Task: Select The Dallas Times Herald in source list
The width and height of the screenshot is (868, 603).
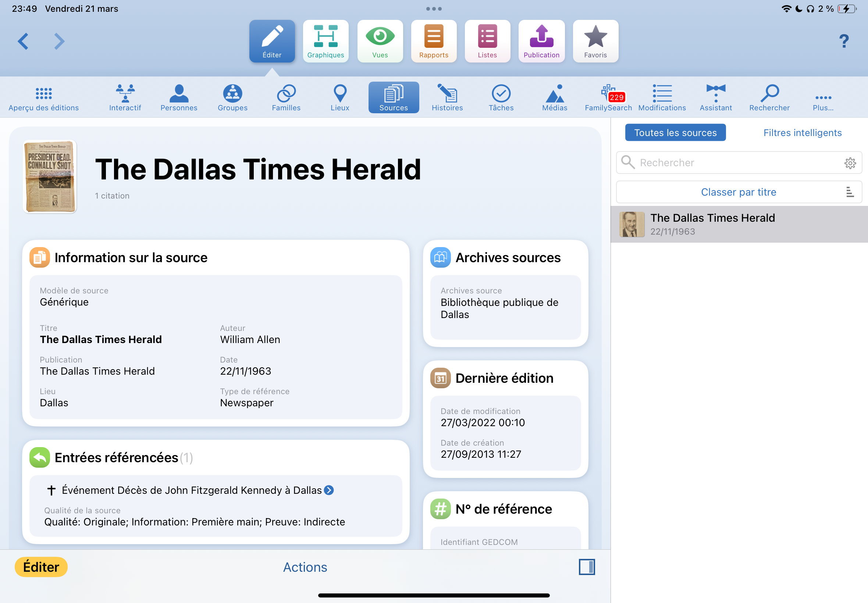Action: 739,224
